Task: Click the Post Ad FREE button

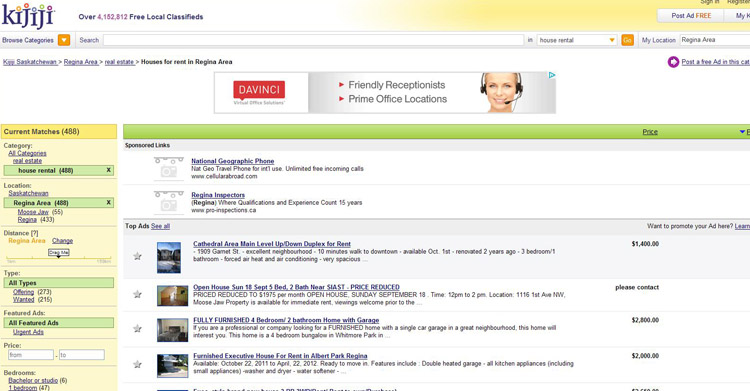Action: (691, 16)
